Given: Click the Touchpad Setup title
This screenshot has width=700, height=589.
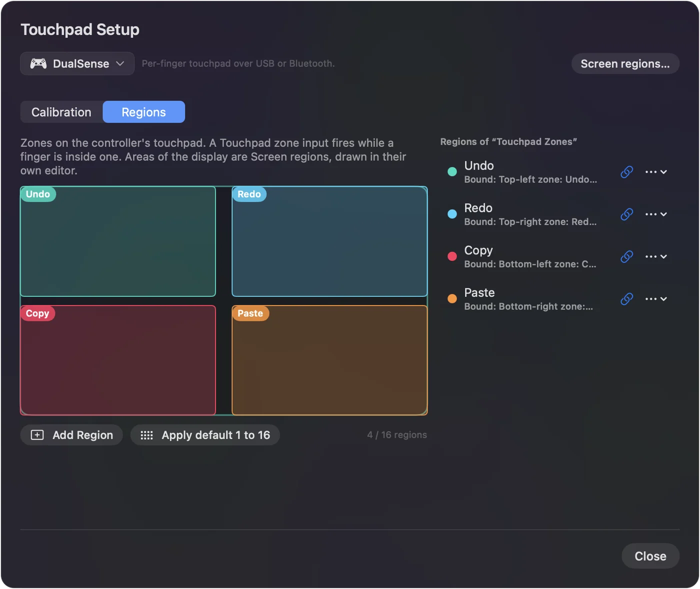Looking at the screenshot, I should point(80,29).
